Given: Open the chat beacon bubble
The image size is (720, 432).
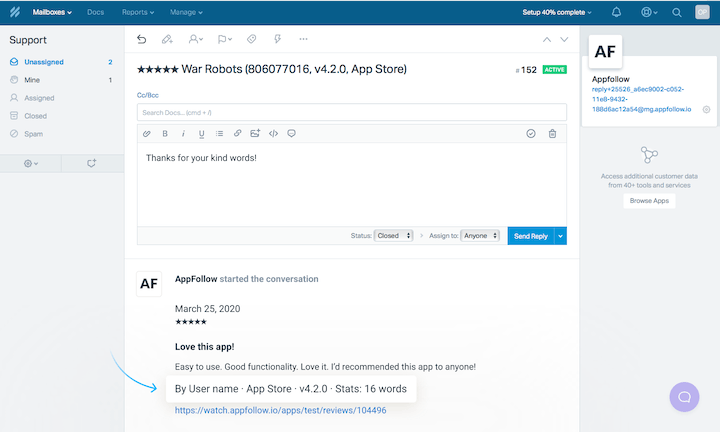Looking at the screenshot, I should (684, 397).
